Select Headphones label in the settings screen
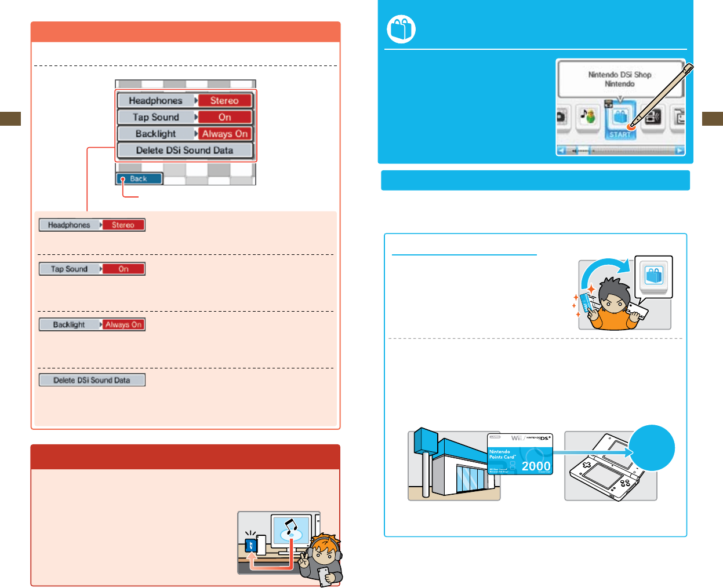 click(x=156, y=101)
